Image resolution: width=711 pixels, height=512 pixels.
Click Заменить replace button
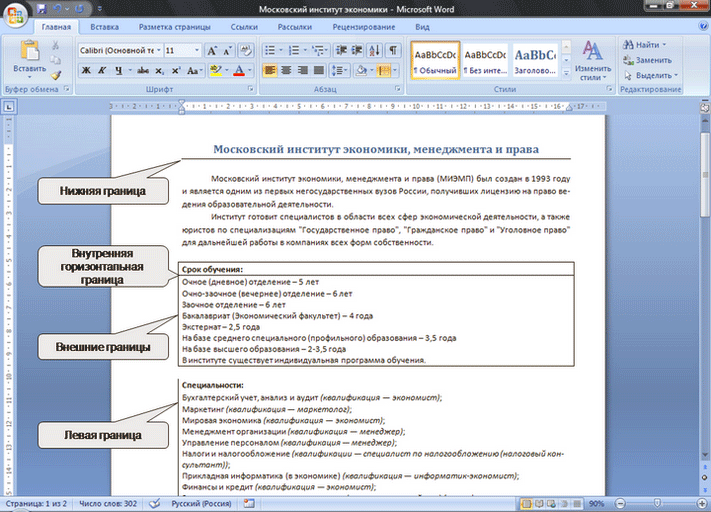pos(648,60)
